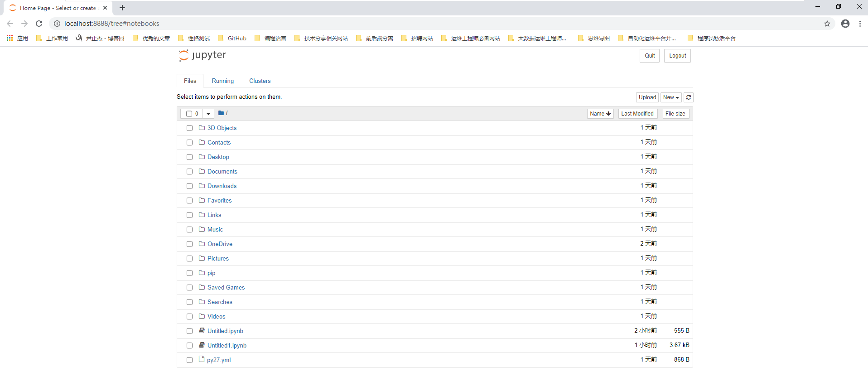
Task: Tick the Desktop folder checkbox
Action: pos(189,157)
